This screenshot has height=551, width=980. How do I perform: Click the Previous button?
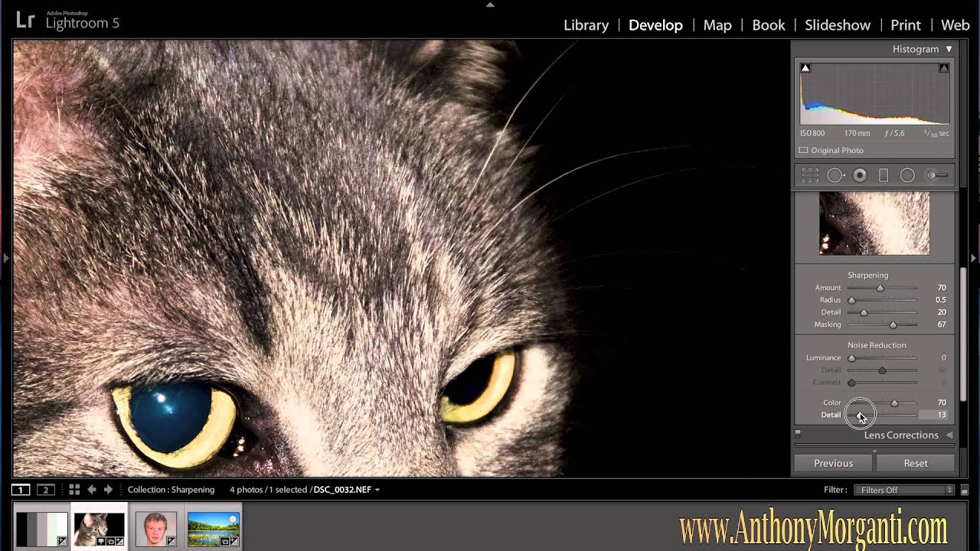tap(833, 463)
